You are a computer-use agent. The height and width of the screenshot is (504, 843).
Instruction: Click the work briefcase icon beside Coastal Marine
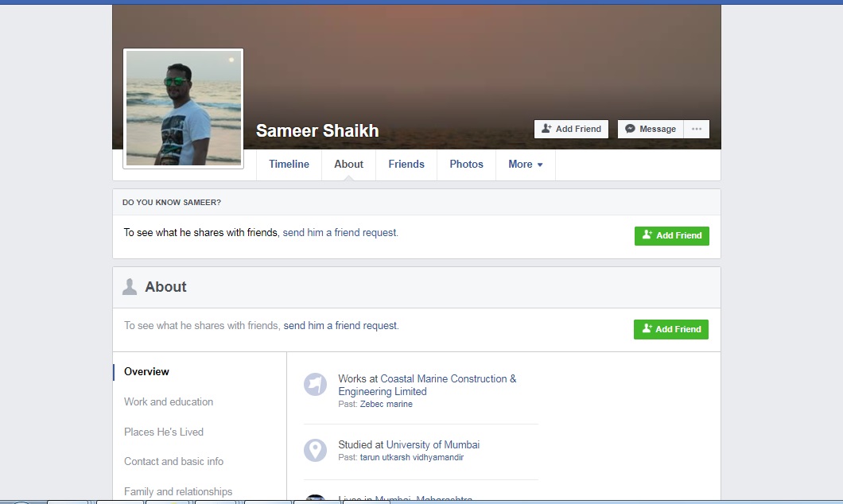(315, 385)
